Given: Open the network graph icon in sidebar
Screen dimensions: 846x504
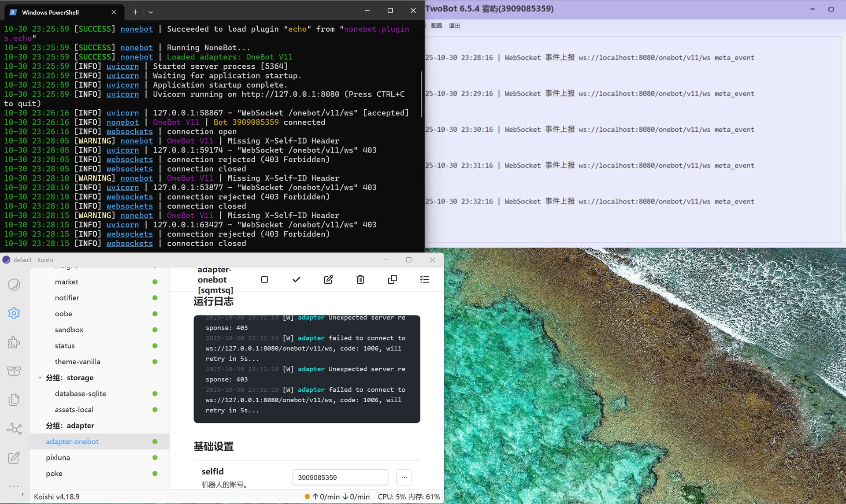Looking at the screenshot, I should [x=14, y=429].
